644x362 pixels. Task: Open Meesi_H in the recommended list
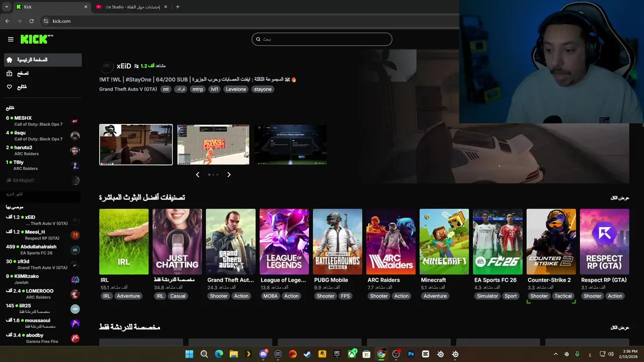pyautogui.click(x=43, y=235)
